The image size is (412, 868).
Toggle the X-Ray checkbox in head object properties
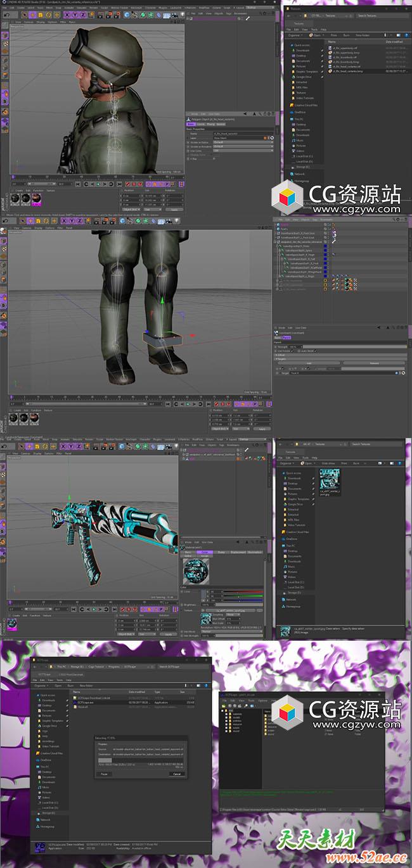click(214, 158)
